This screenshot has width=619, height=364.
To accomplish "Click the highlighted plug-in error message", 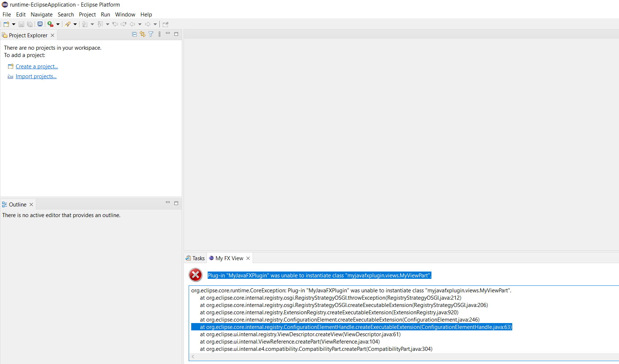I will point(320,276).
